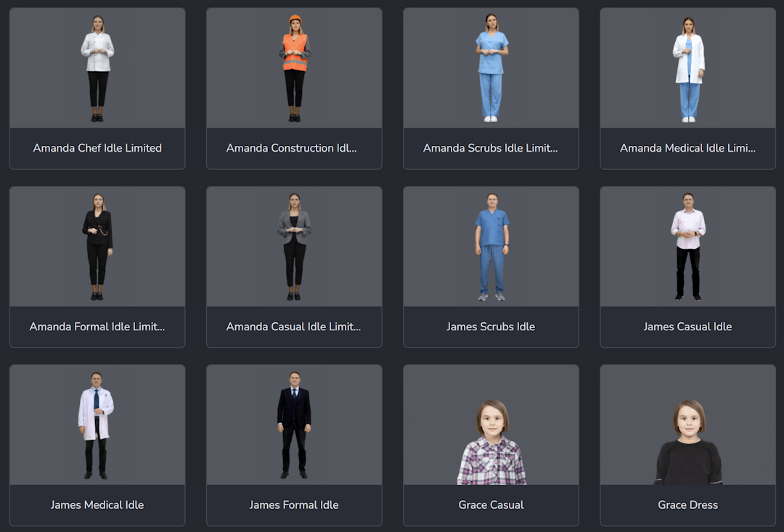Select the Grace Casual avatar in plaid shirt
The image size is (784, 532).
(491, 423)
